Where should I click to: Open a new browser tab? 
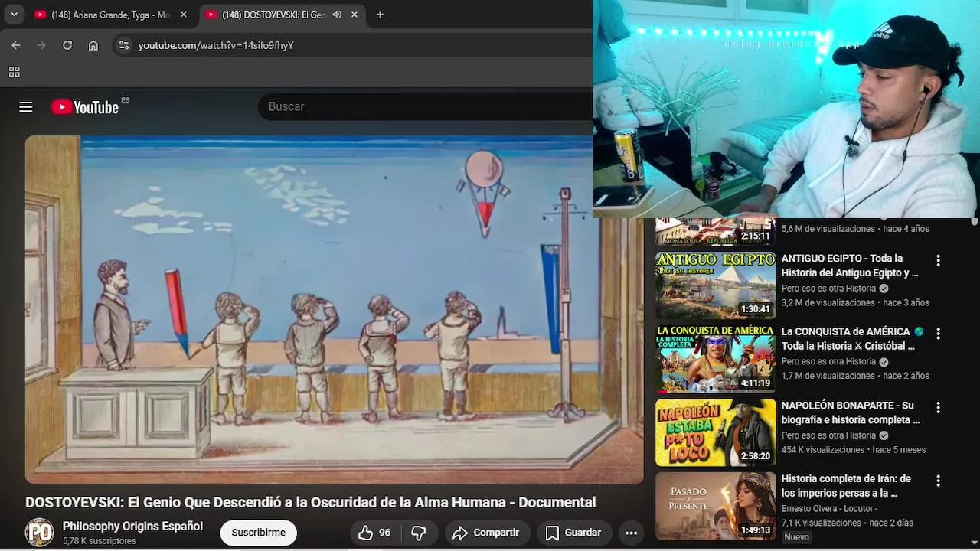pos(380,15)
